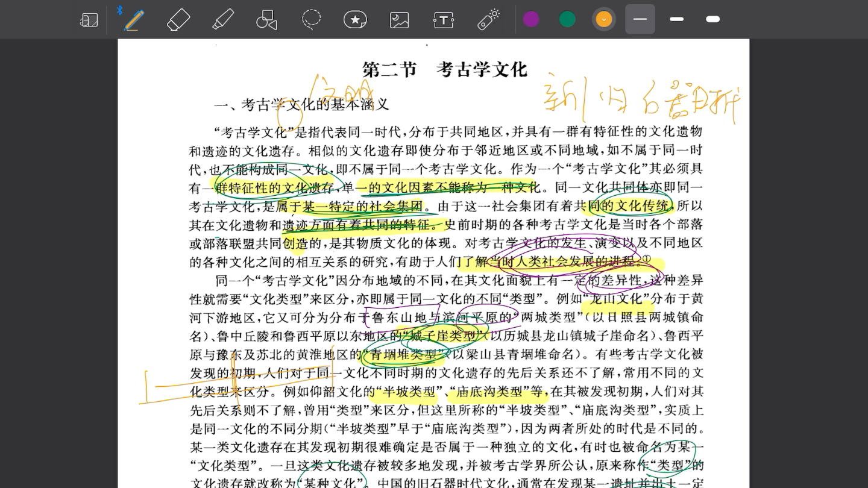Select the Laser pointer tool

[488, 19]
